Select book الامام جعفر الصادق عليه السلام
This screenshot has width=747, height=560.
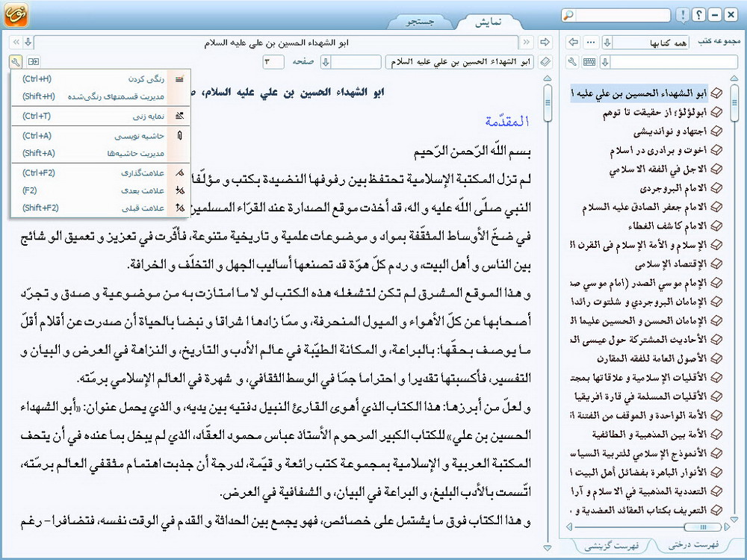click(x=644, y=207)
